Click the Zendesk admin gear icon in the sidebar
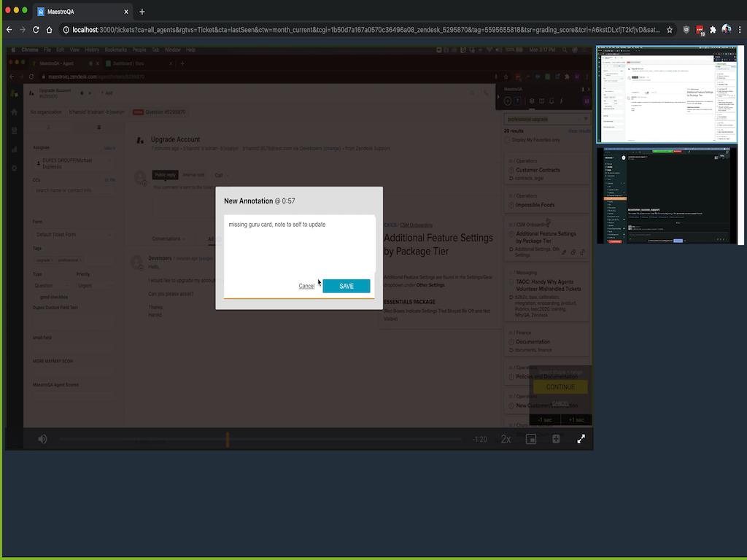This screenshot has height=560, width=747. coord(15,168)
